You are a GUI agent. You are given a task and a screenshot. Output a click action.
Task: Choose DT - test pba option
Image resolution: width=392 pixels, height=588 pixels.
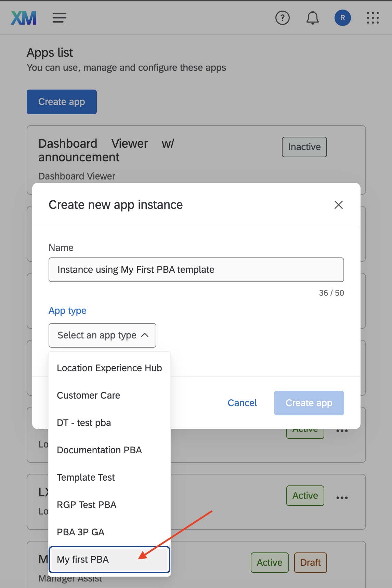pyautogui.click(x=109, y=423)
